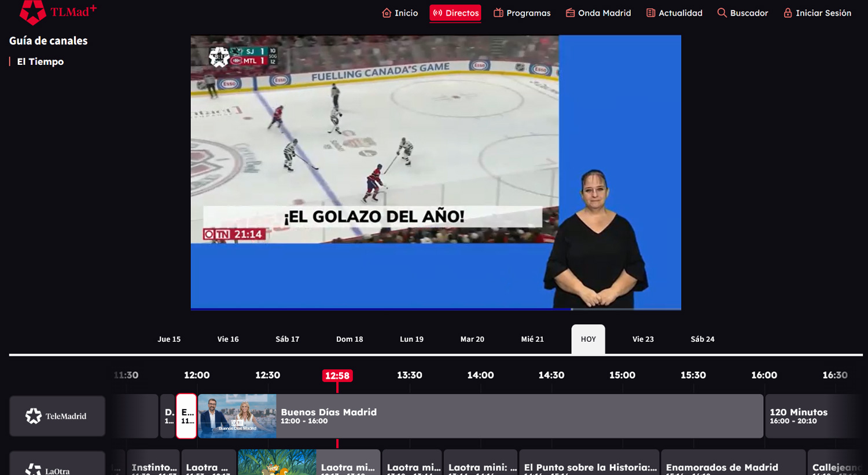The image size is (868, 475).
Task: Click the 15:30 time label
Action: [693, 375]
